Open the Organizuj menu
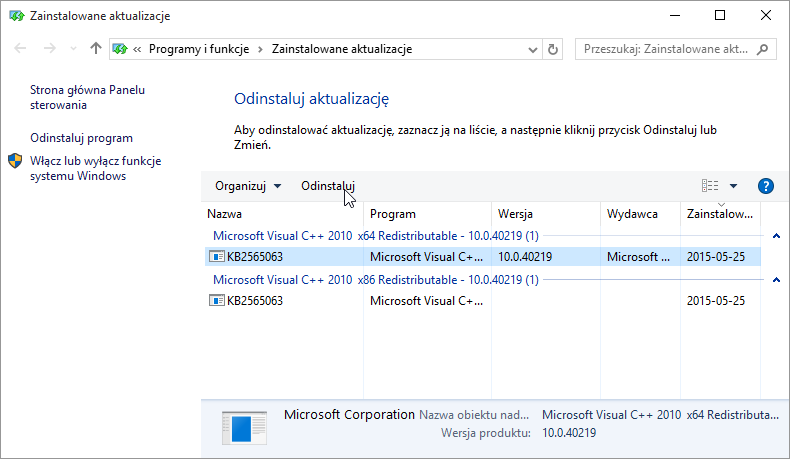The image size is (790, 459). pyautogui.click(x=248, y=186)
